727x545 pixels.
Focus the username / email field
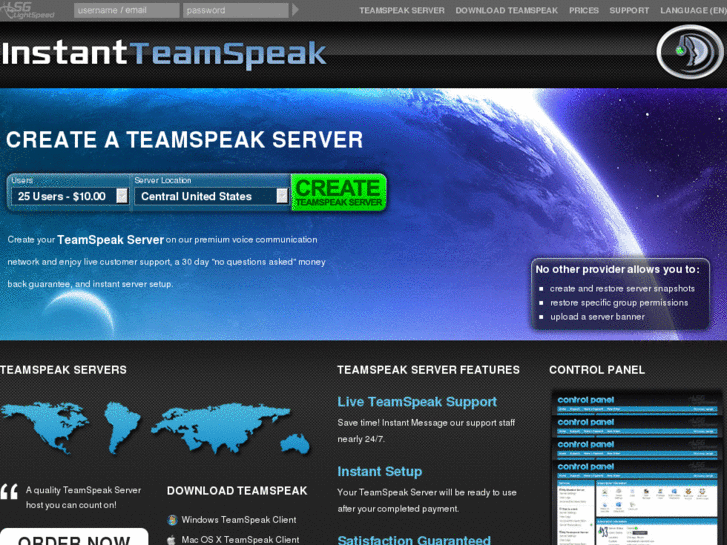[x=127, y=10]
